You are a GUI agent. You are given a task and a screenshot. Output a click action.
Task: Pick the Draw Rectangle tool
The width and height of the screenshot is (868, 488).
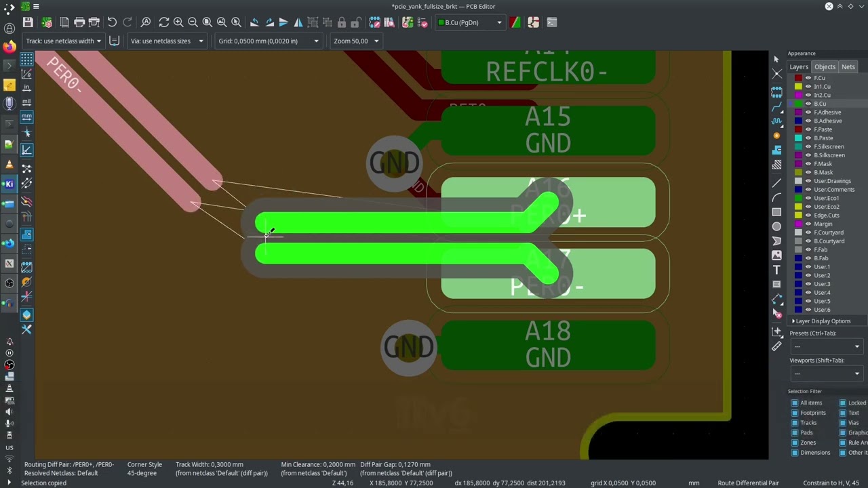776,212
